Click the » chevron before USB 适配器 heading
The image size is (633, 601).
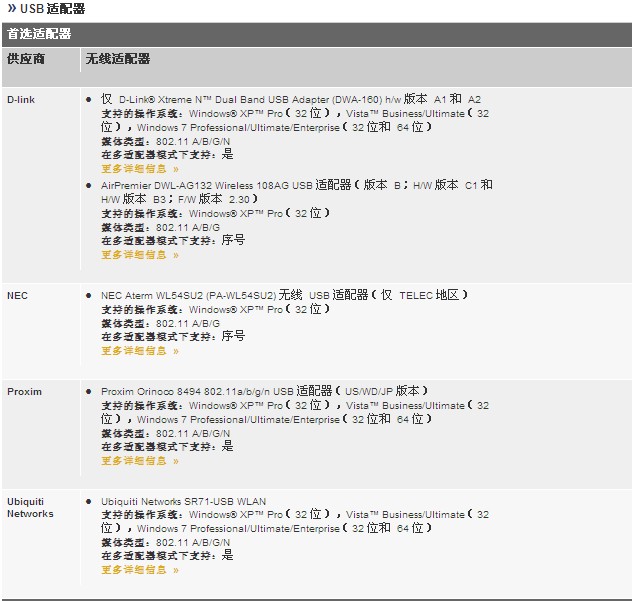[11, 9]
